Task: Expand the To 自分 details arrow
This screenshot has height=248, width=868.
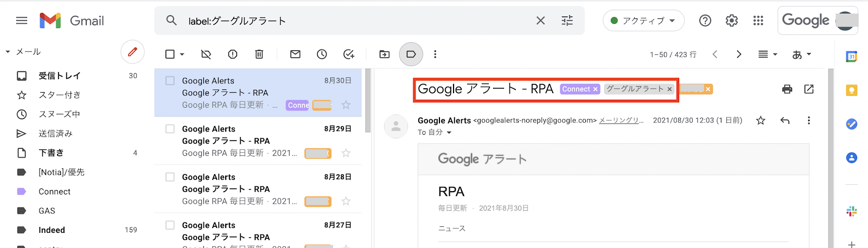Action: tap(449, 133)
